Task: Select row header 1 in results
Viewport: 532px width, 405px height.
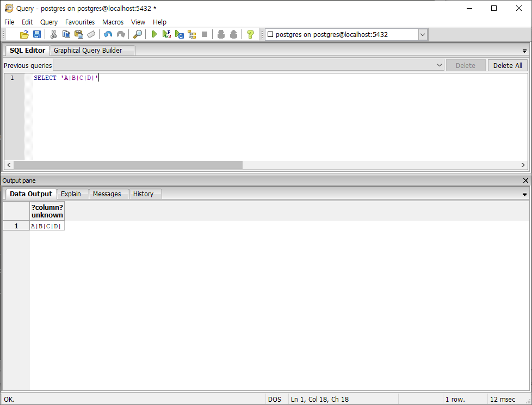Action: click(16, 226)
